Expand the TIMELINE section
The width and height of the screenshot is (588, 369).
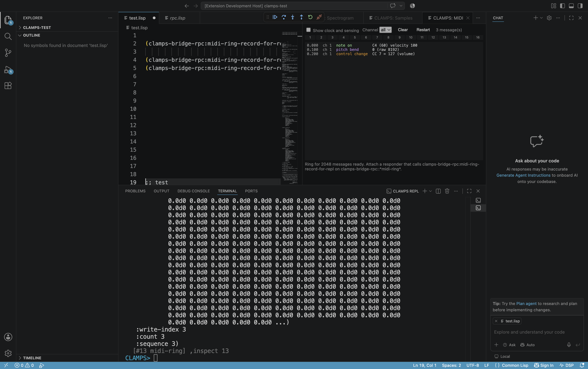[x=32, y=358]
